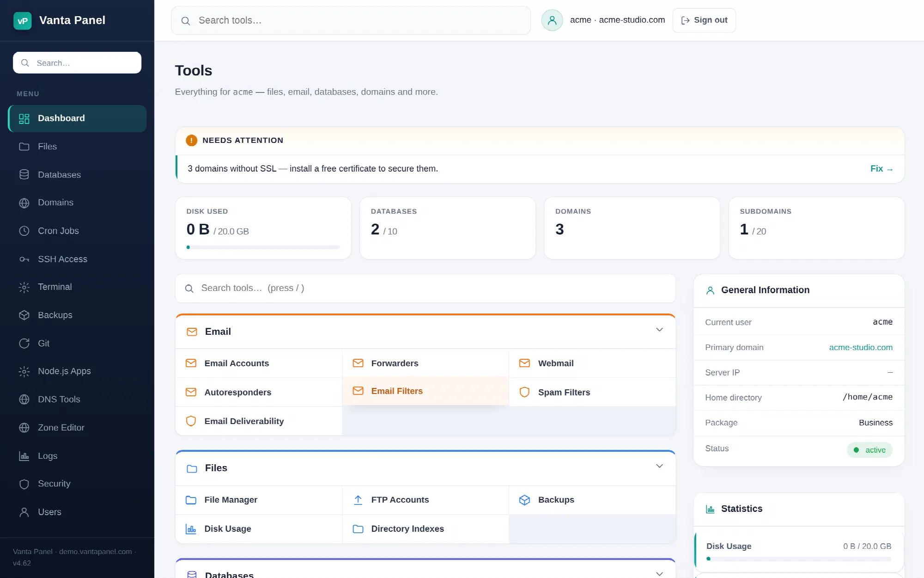Click the Fix link for SSL warning
This screenshot has height=578, width=924.
tap(881, 169)
